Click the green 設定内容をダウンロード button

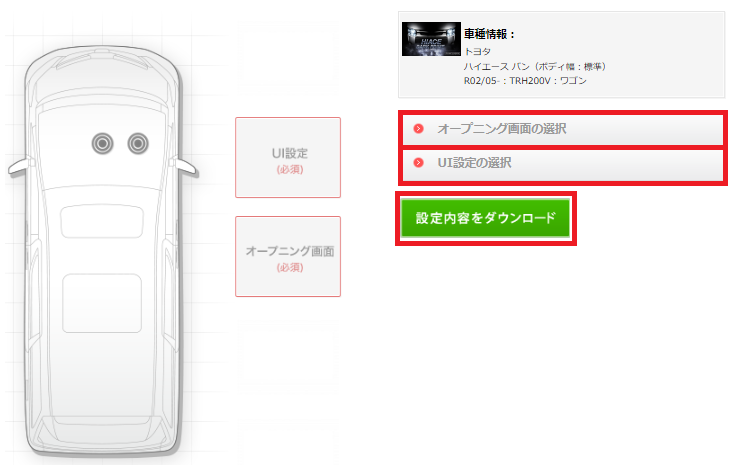click(485, 218)
